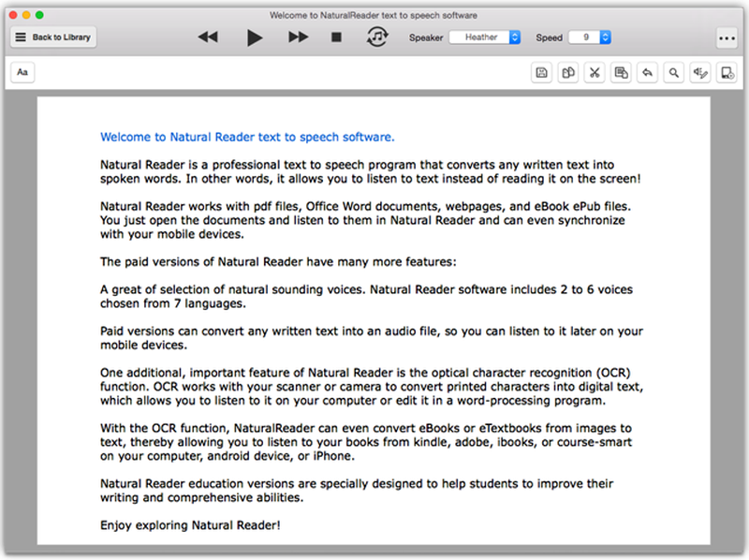Open the Speed dropdown set to 9
Screen dimensions: 749x560
[x=590, y=37]
